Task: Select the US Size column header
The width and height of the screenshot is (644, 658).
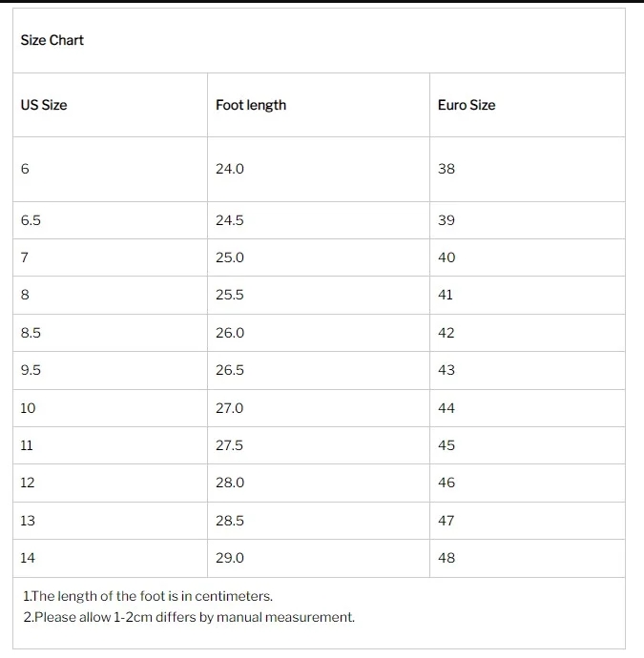Action: [110, 105]
